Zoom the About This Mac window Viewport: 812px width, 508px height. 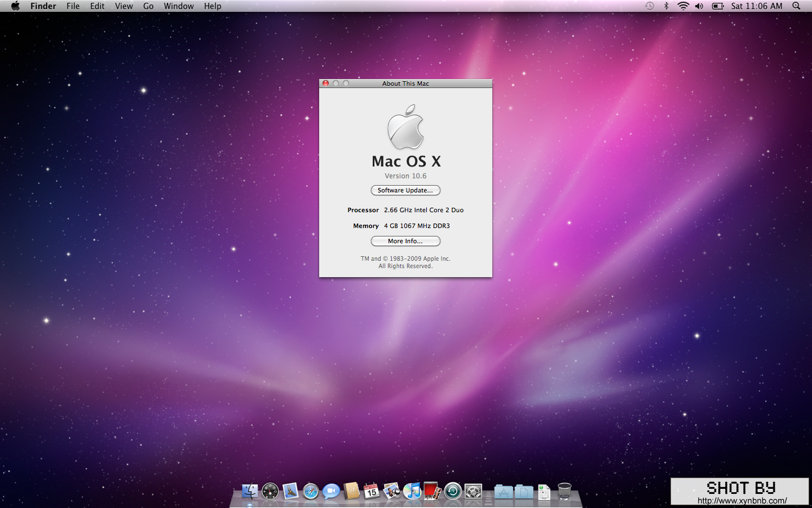click(346, 84)
